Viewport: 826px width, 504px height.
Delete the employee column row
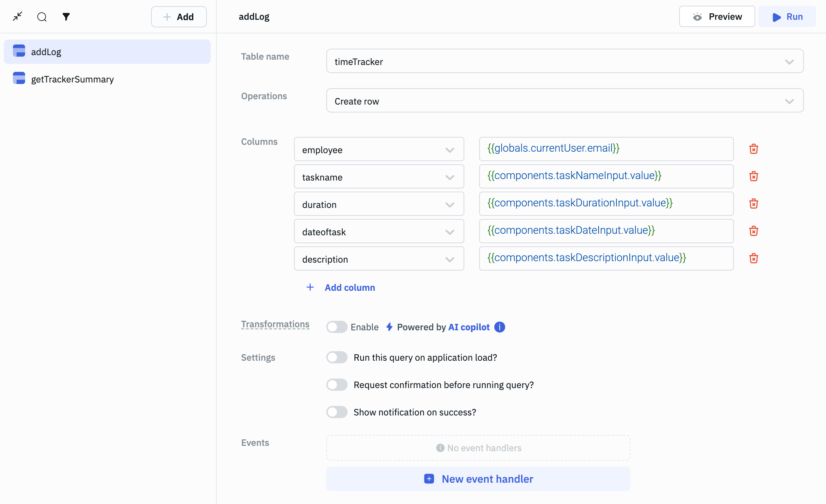(x=753, y=149)
